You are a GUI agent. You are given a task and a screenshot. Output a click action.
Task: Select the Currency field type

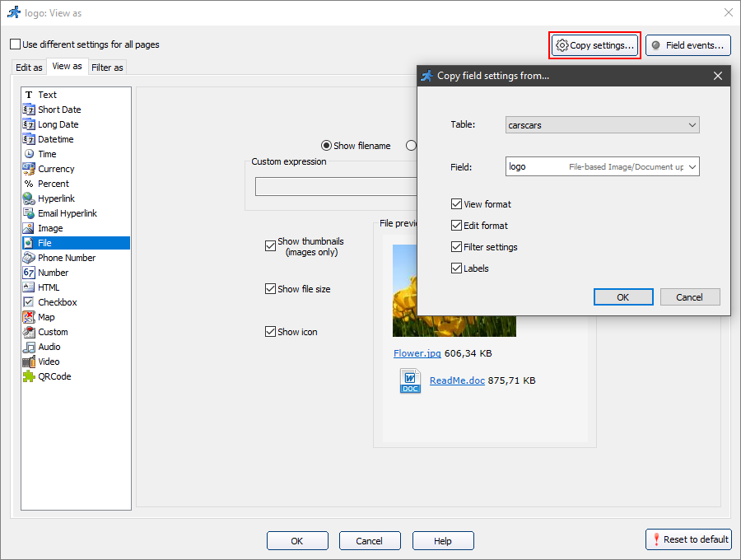[54, 168]
